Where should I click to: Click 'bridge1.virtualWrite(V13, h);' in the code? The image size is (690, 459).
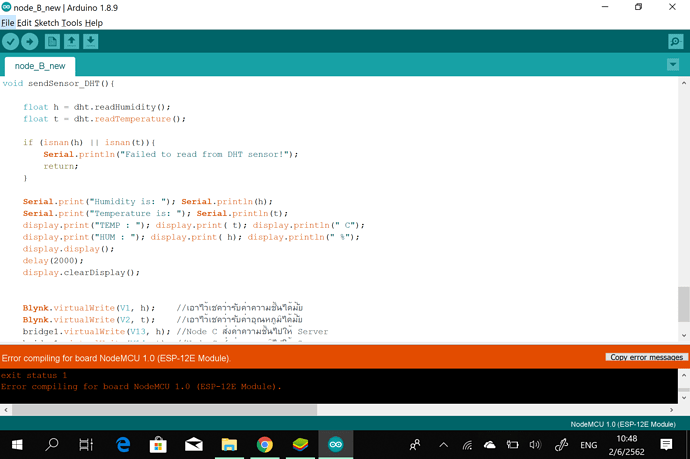[x=96, y=332]
